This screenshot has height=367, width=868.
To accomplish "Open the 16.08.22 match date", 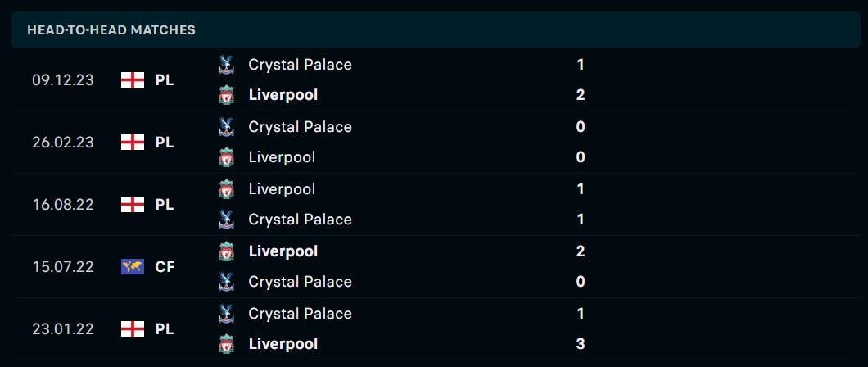I will (63, 205).
